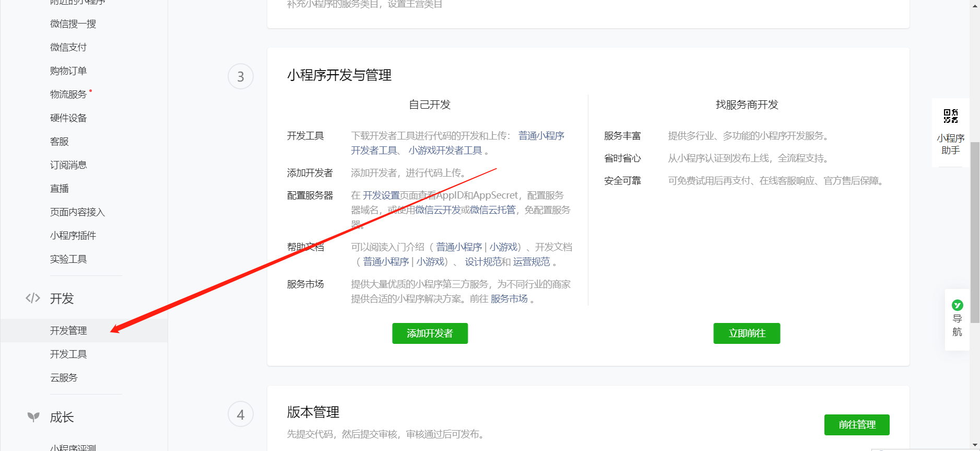980x451 pixels.
Task: Select 页面内容接入 sidebar item
Action: pos(78,212)
